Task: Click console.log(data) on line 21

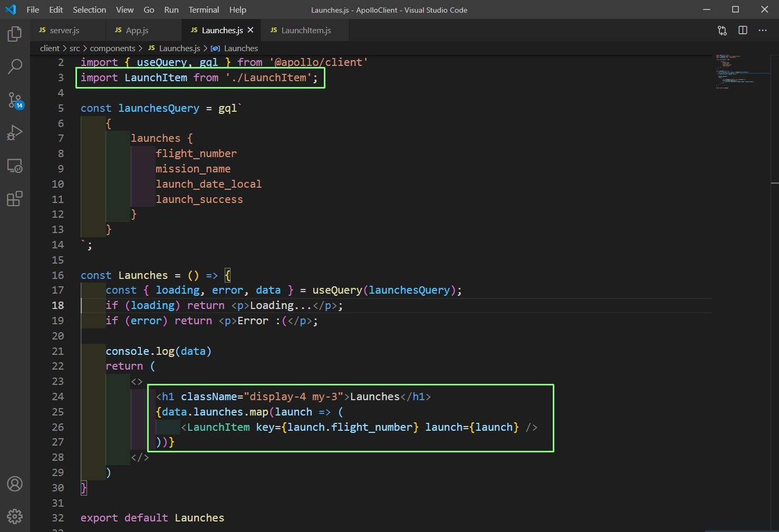Action: (x=158, y=351)
